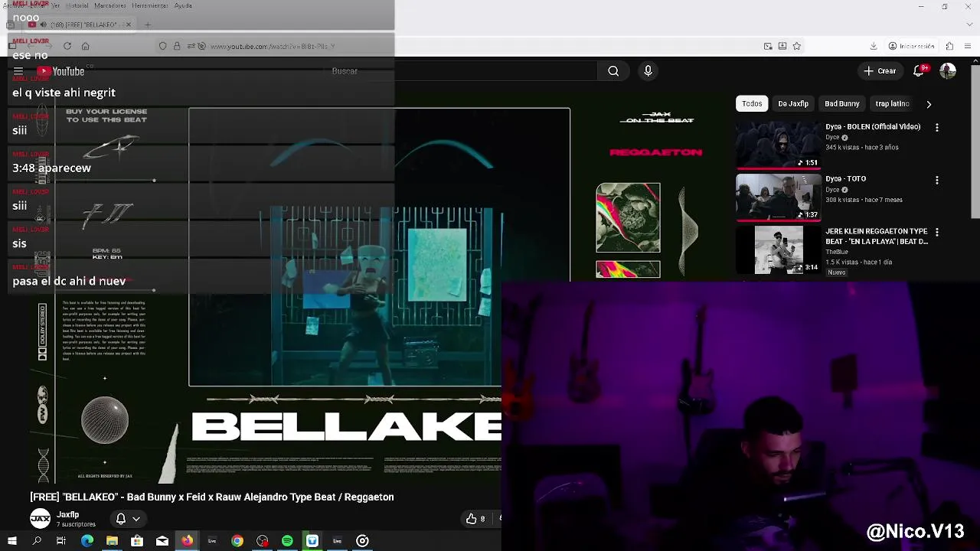Toggle channel notification bell for Jaxflp
980x551 pixels.
[x=121, y=518]
